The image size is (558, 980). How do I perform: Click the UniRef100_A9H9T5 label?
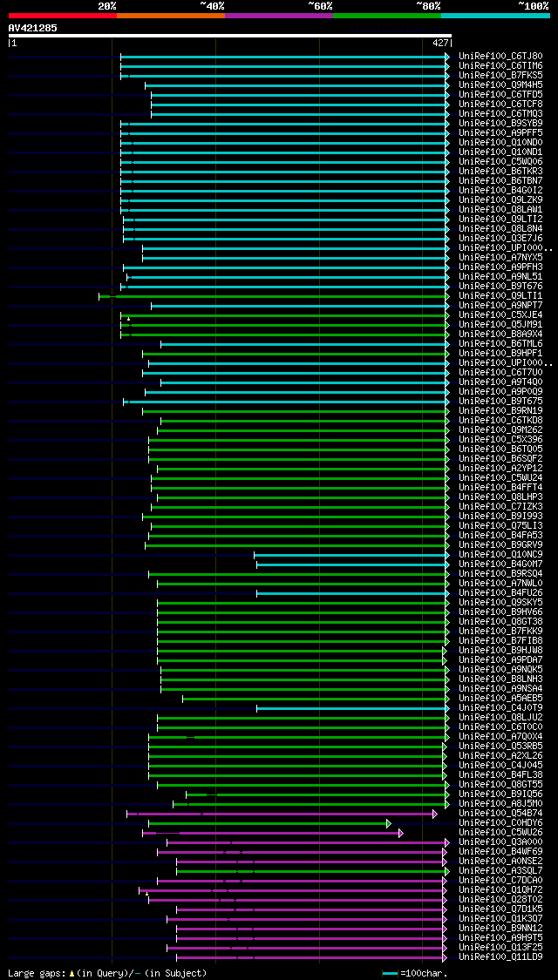point(500,938)
